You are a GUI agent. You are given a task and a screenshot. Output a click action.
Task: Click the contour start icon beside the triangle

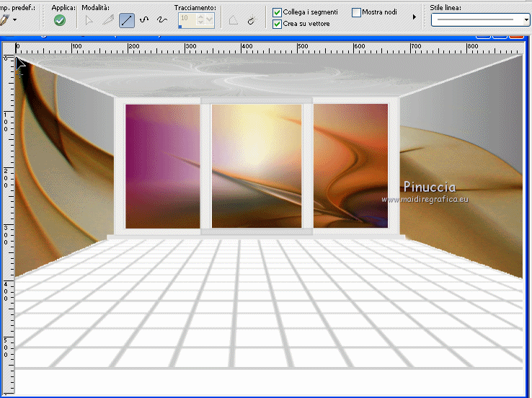tap(251, 21)
